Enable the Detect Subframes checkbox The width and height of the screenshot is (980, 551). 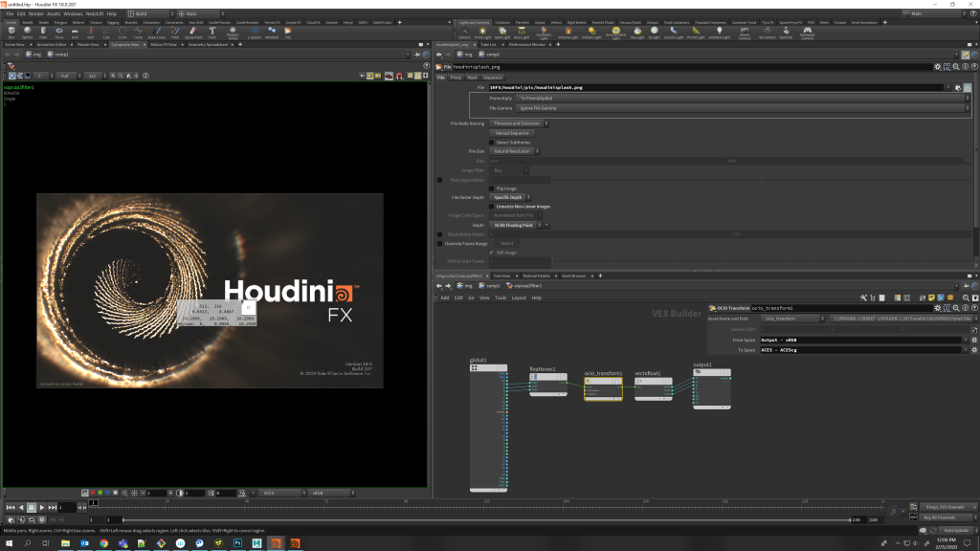(x=492, y=143)
